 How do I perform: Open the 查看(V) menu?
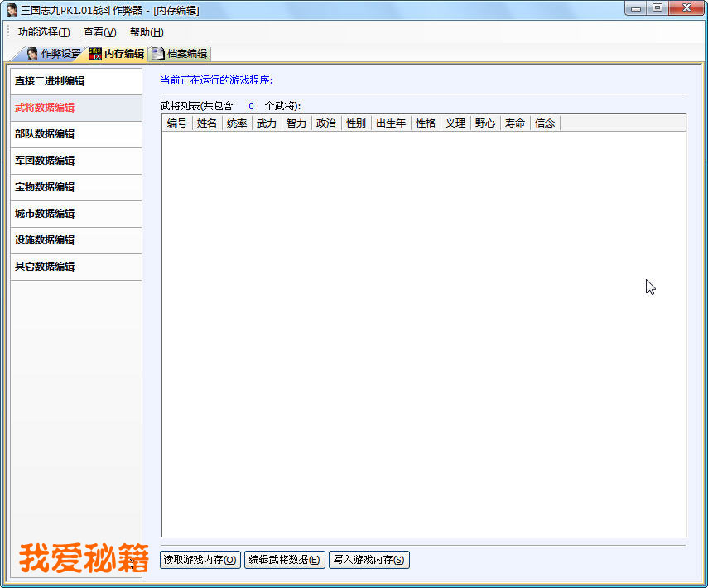[99, 32]
